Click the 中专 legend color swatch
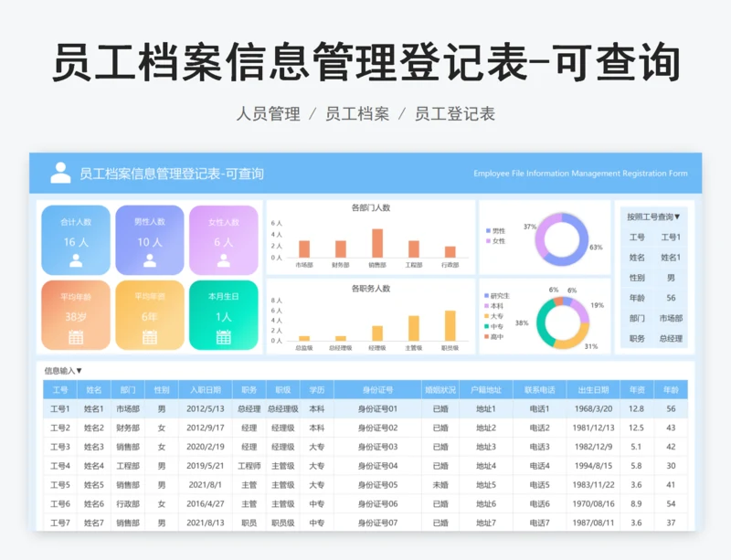The image size is (731, 560). (487, 326)
